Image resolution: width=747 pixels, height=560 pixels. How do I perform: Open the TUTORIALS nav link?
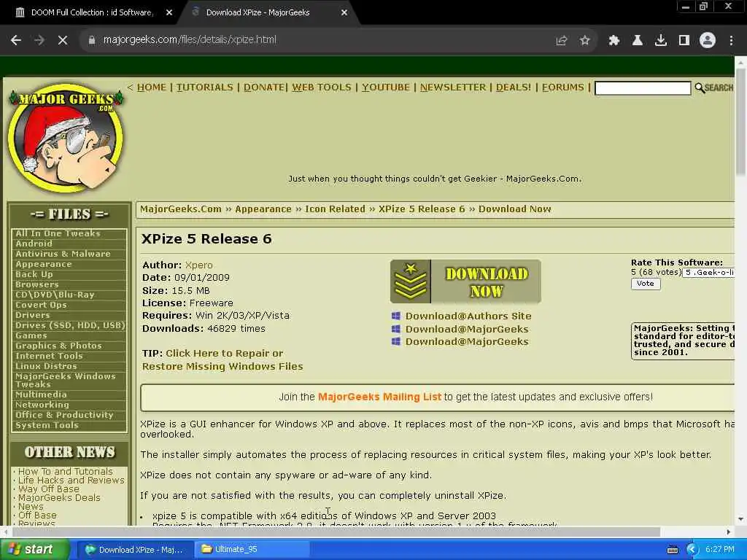point(205,87)
